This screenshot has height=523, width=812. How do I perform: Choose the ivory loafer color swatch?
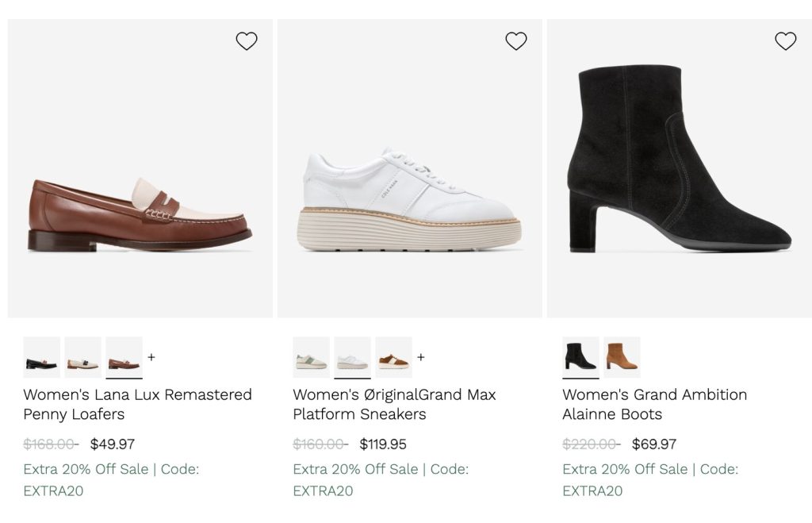tap(82, 357)
